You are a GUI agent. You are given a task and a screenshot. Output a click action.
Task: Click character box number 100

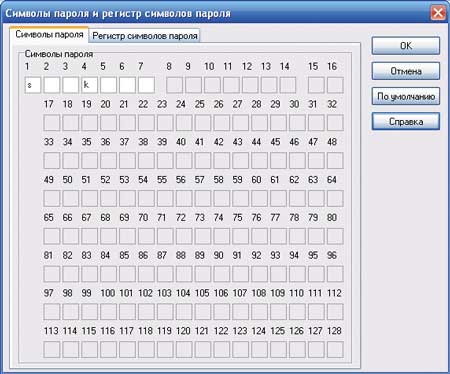coord(108,312)
